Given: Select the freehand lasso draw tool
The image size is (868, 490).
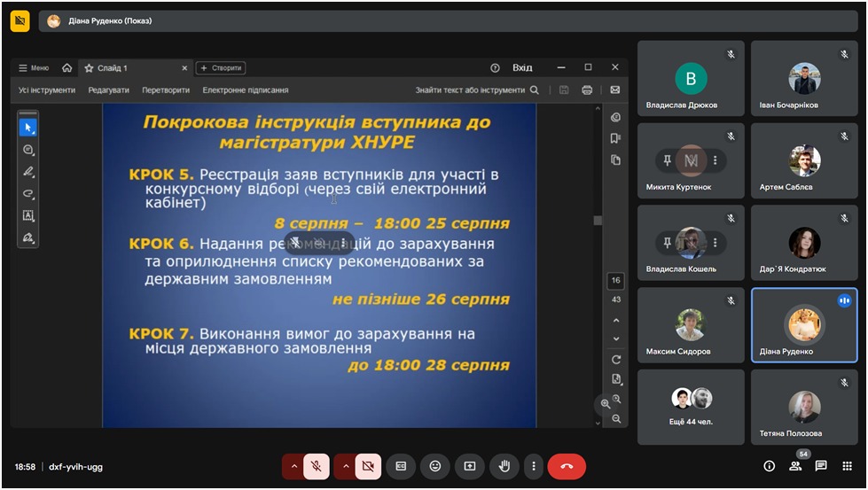Looking at the screenshot, I should tap(28, 193).
